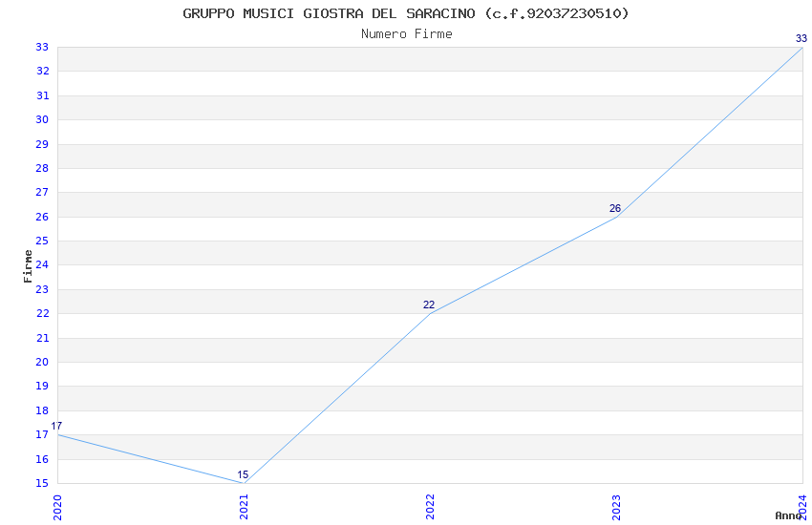812x525 pixels.
Task: Click the X-axis label Anno
Action: click(788, 515)
